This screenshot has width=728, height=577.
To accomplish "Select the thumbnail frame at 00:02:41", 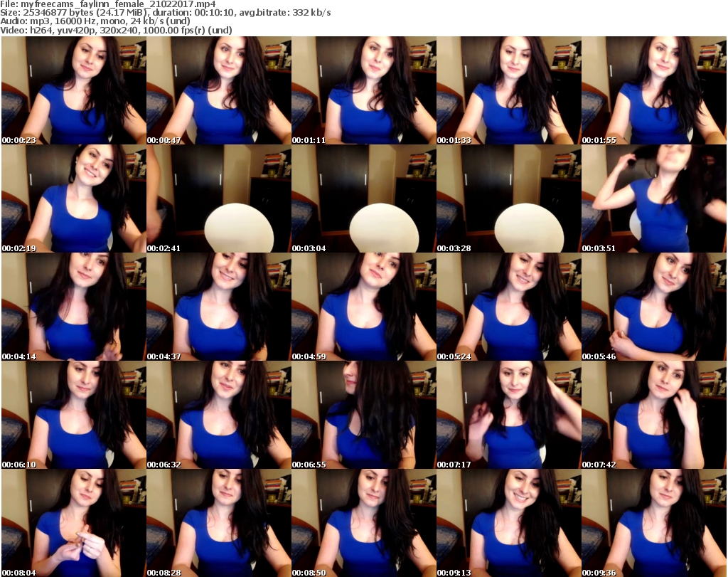I will click(x=219, y=198).
